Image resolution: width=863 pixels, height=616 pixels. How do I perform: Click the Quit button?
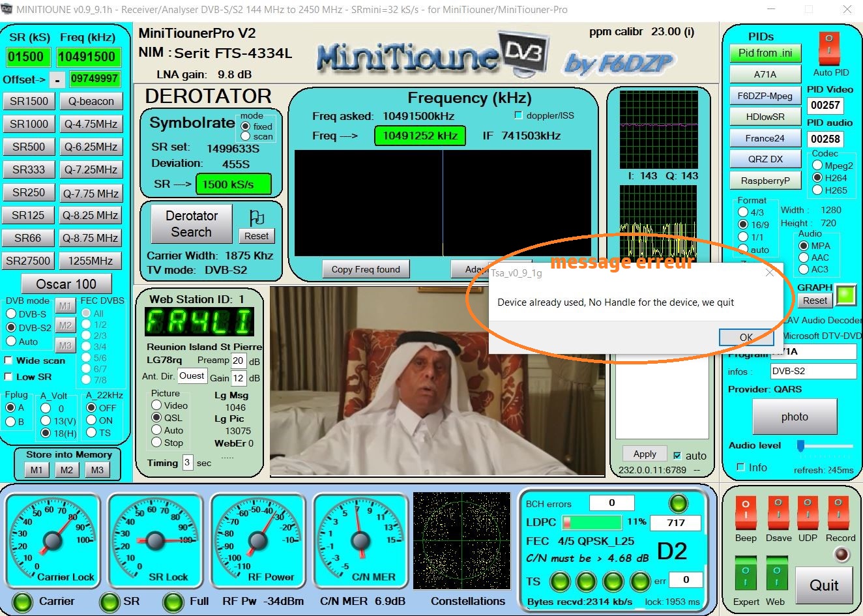tap(824, 585)
